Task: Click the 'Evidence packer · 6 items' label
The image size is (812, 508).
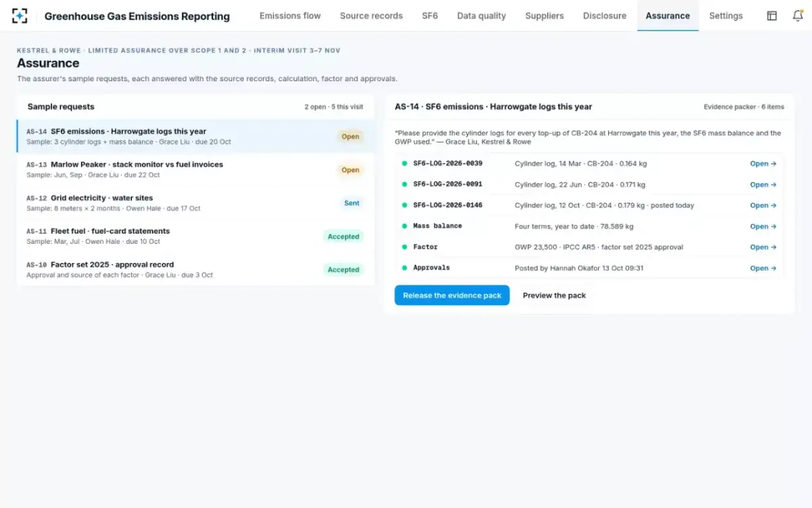Action: [x=744, y=107]
